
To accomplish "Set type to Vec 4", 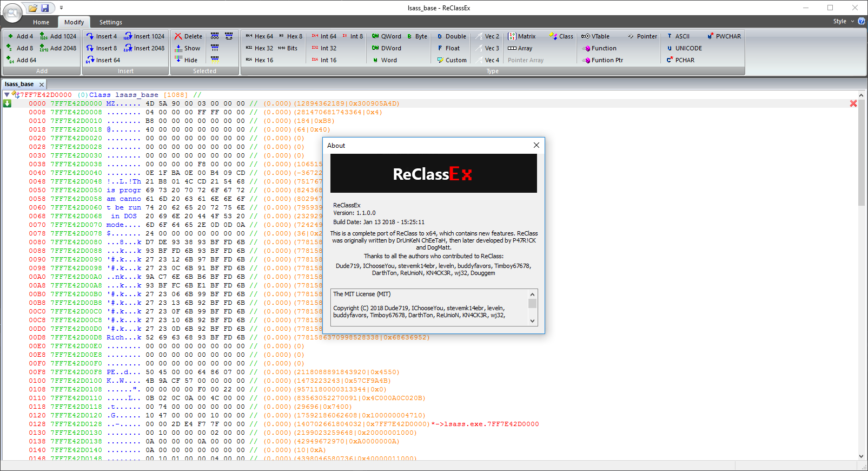I will coord(488,60).
